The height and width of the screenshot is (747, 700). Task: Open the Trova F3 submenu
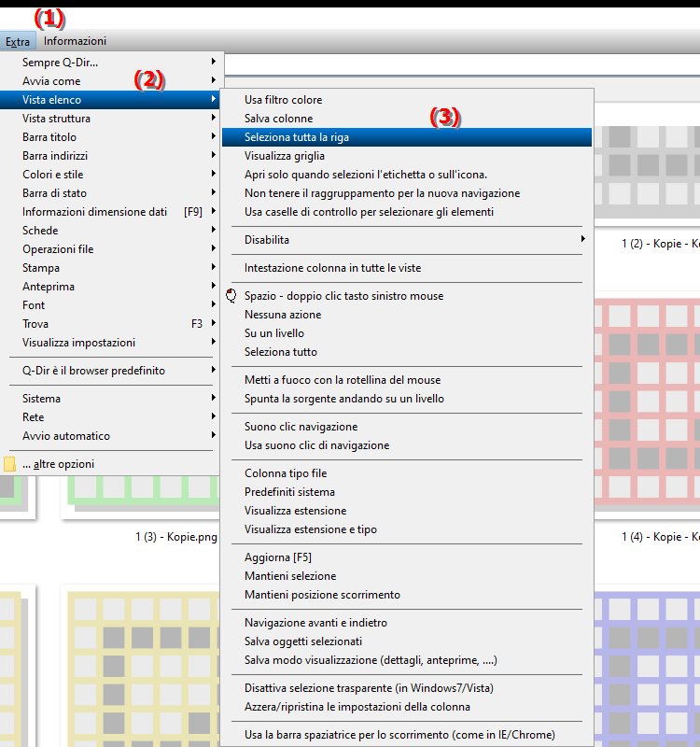click(x=110, y=324)
